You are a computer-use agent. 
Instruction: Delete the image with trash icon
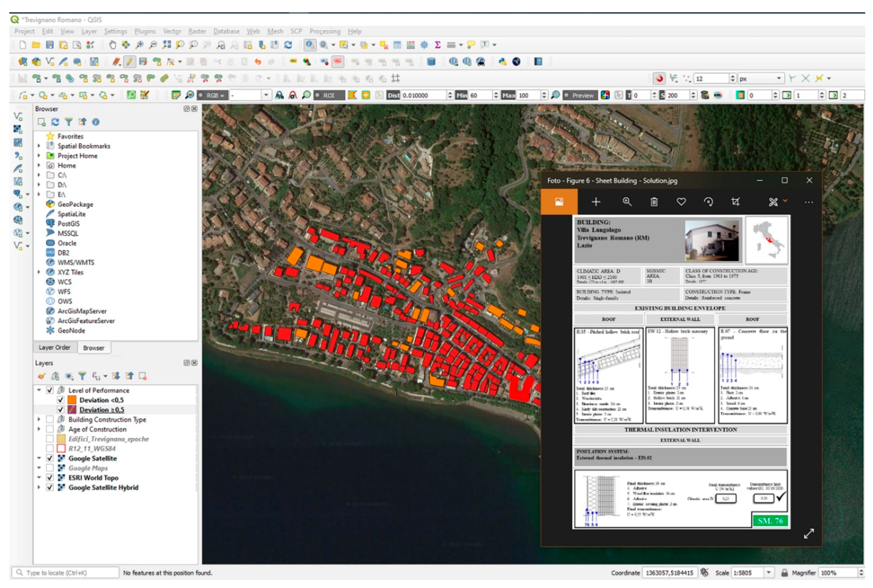654,202
